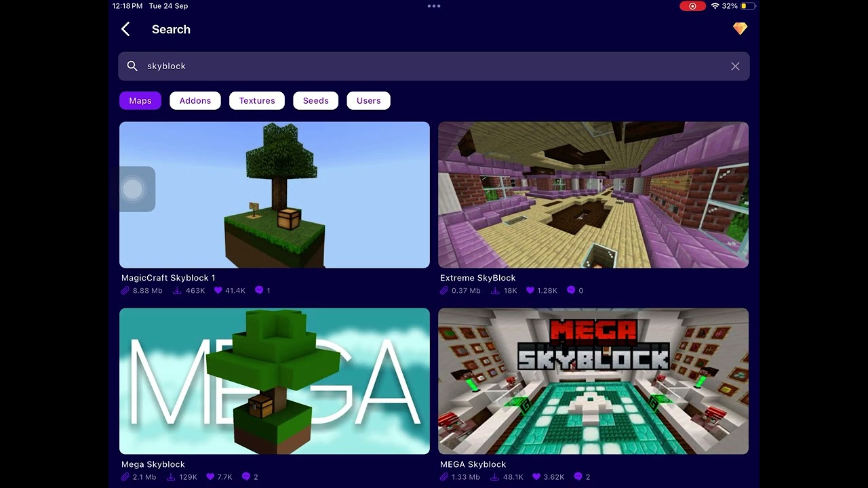The image size is (868, 488).
Task: Select the Maps filter tab
Action: [140, 100]
